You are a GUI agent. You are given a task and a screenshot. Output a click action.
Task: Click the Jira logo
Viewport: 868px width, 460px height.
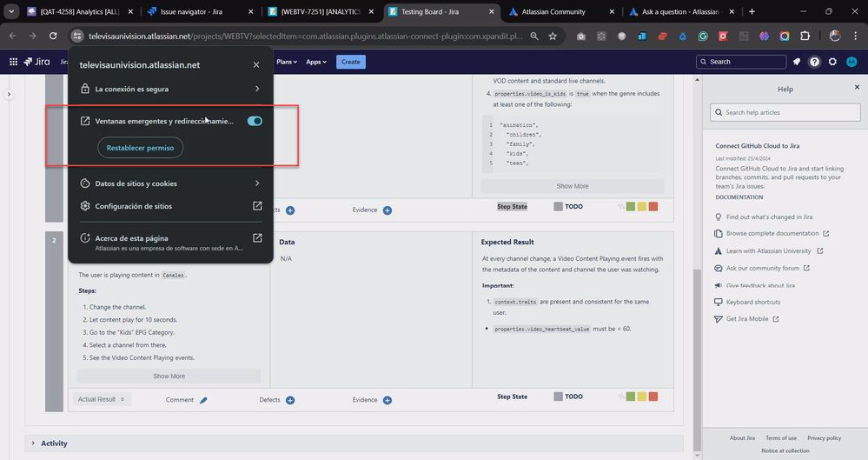tap(37, 62)
